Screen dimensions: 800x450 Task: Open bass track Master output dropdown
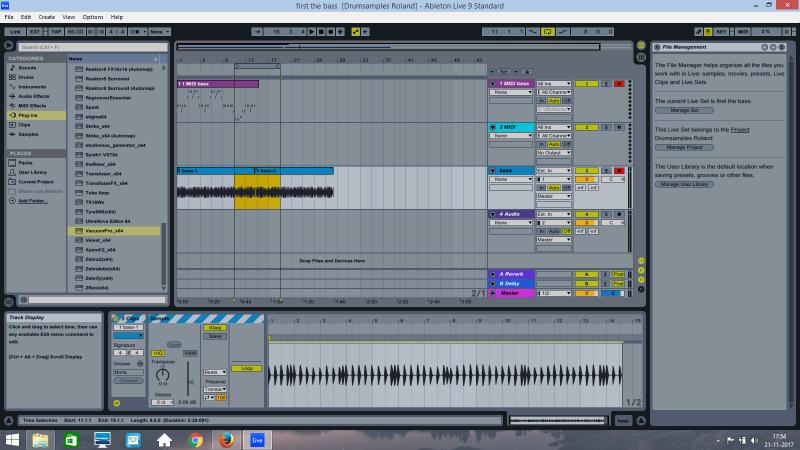click(554, 196)
